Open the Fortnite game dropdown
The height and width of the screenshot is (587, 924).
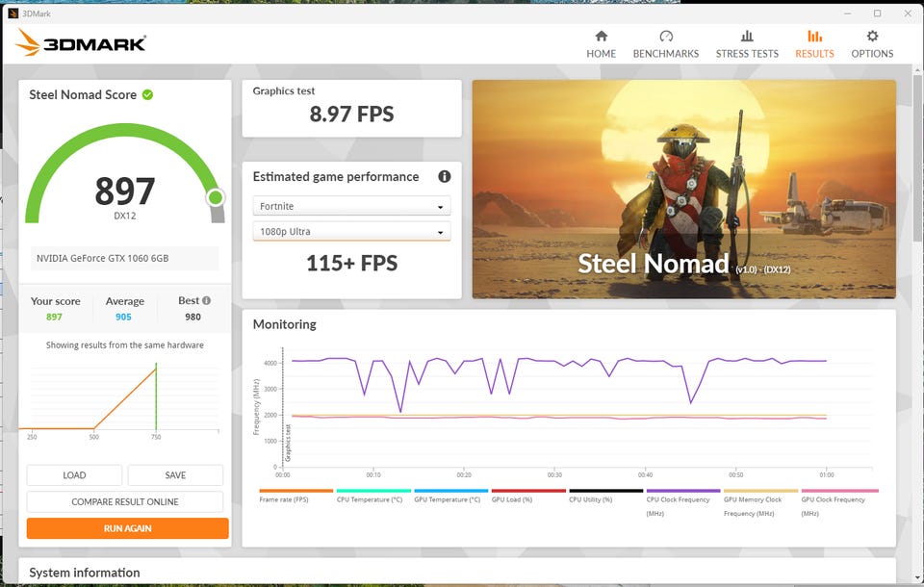pyautogui.click(x=352, y=206)
